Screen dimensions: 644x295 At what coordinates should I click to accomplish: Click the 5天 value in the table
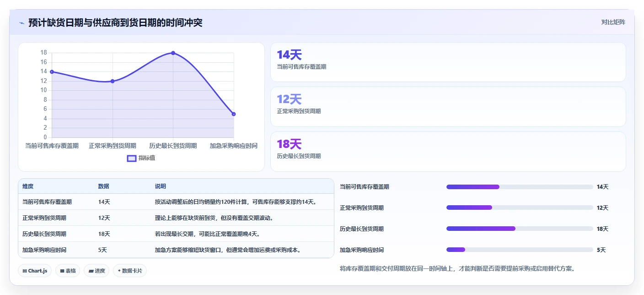(102, 250)
